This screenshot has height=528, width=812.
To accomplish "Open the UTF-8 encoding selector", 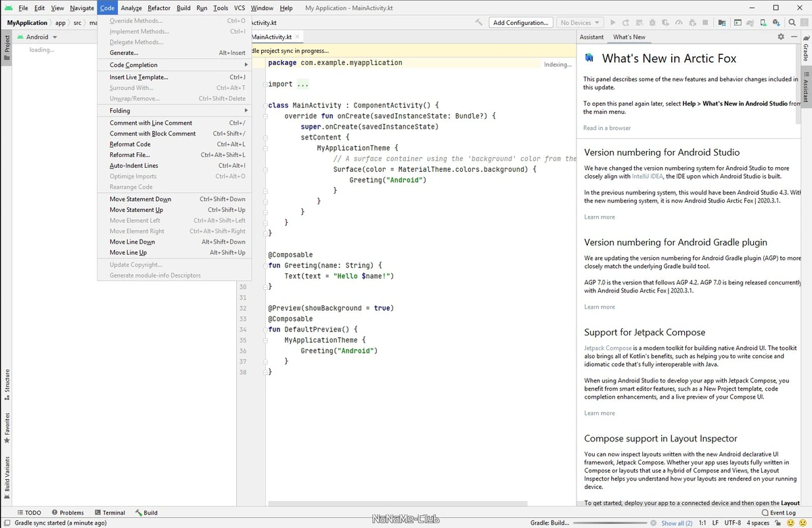I will pos(732,523).
